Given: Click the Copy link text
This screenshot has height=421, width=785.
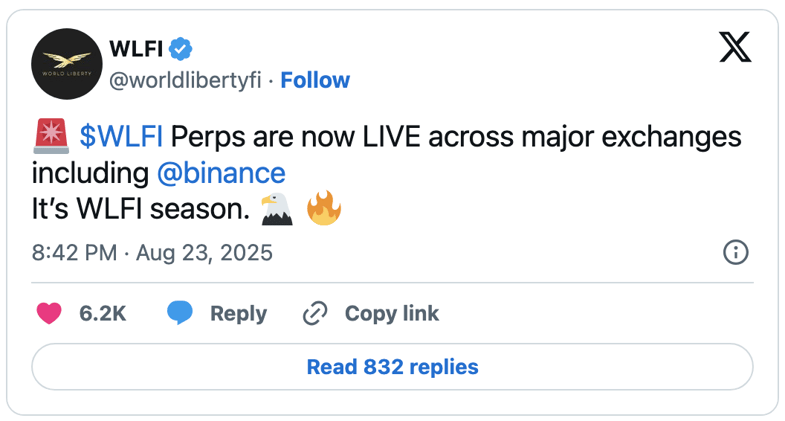Looking at the screenshot, I should coord(391,314).
